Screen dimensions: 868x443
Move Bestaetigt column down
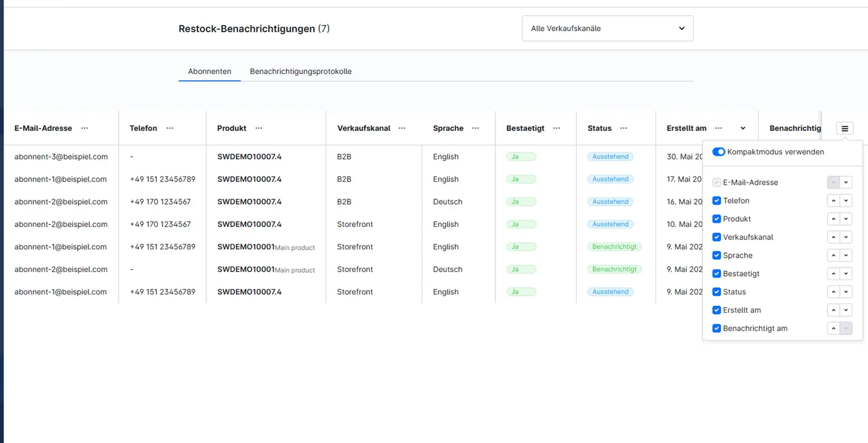846,273
